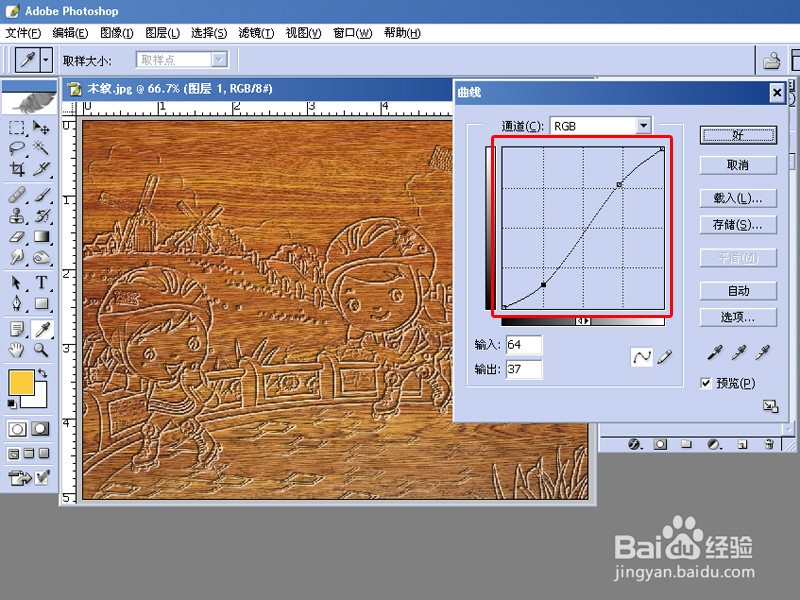Click the 输出 output value field
Image resolution: width=800 pixels, height=600 pixels.
(524, 369)
